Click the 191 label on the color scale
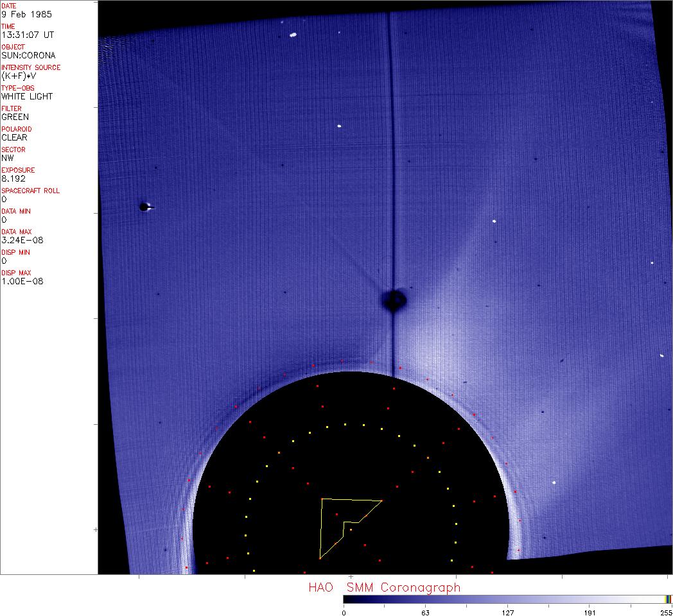Image resolution: width=673 pixels, height=616 pixels. 590,613
